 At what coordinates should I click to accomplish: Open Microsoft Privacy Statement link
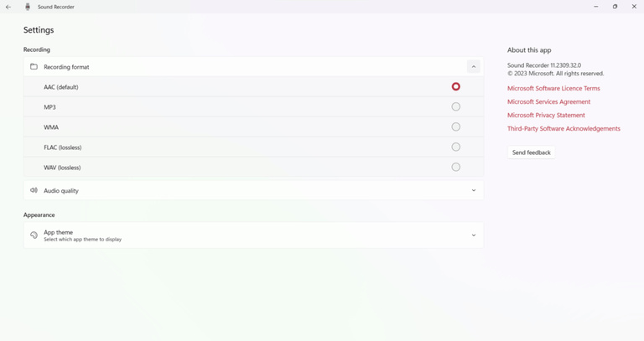pos(546,115)
